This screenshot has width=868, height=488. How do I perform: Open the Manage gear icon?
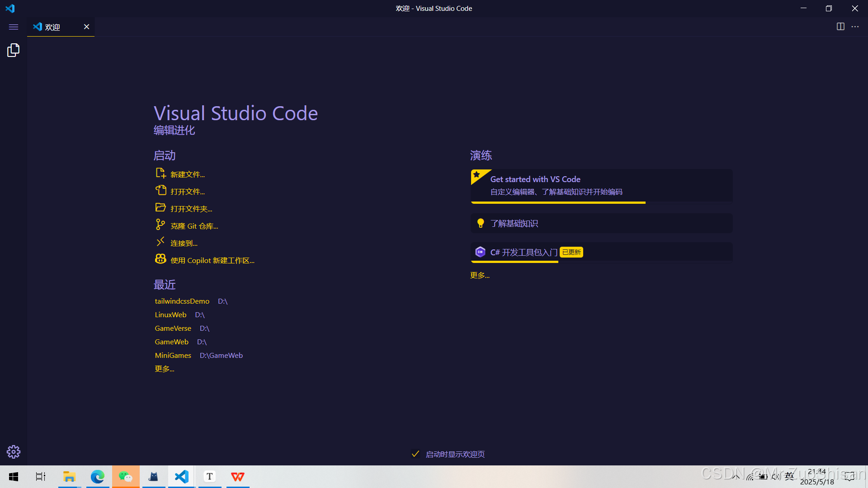tap(14, 451)
